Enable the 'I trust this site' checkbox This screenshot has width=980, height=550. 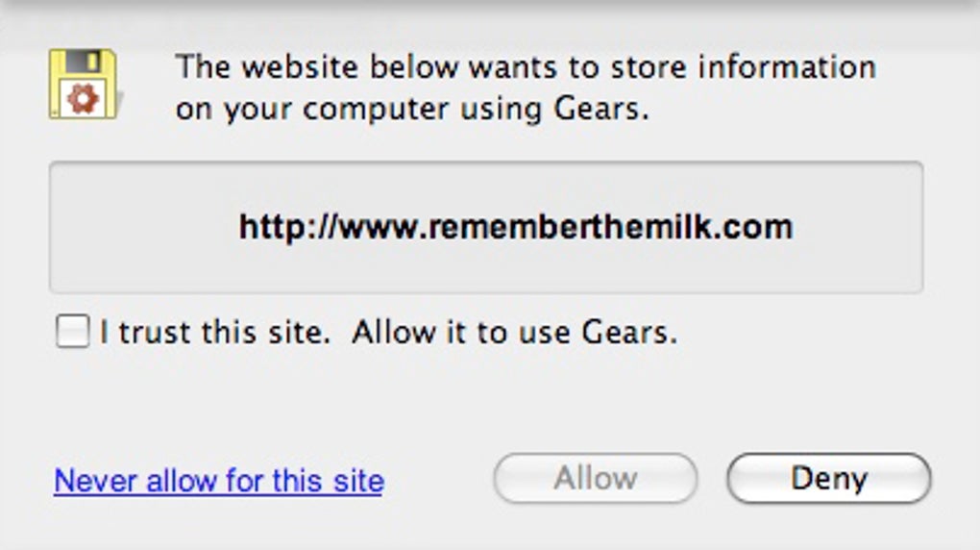72,333
